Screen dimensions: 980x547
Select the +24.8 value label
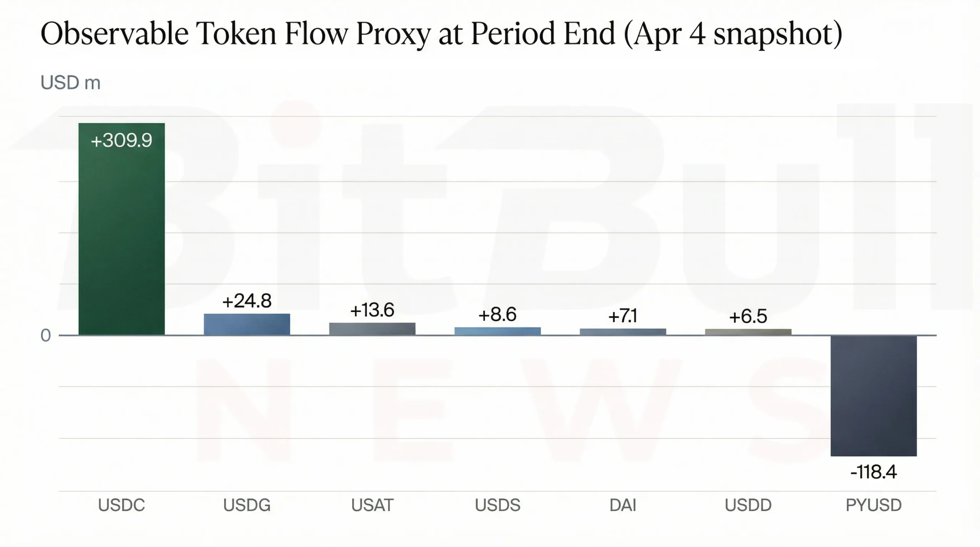[247, 301]
